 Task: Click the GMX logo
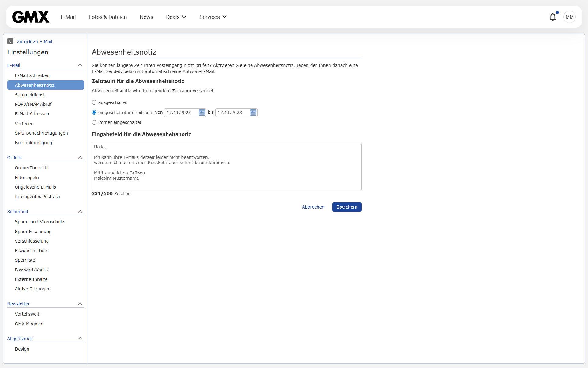coord(30,17)
